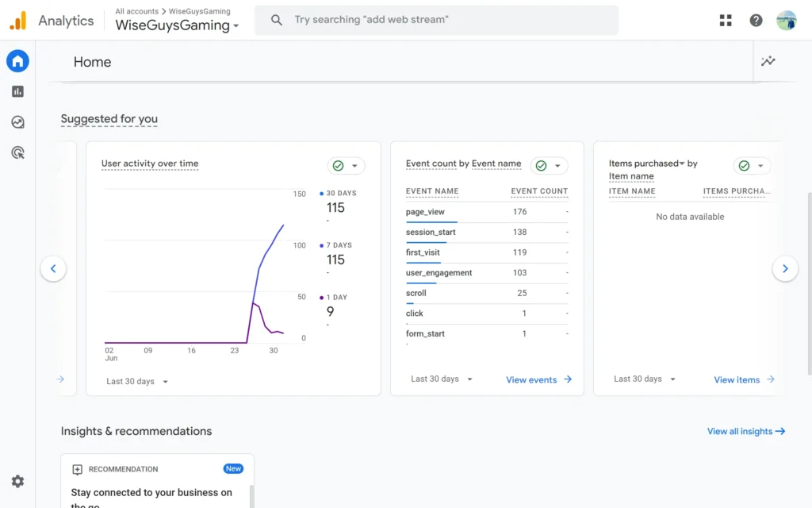Open Last 30 days dropdown on Event count card

442,379
